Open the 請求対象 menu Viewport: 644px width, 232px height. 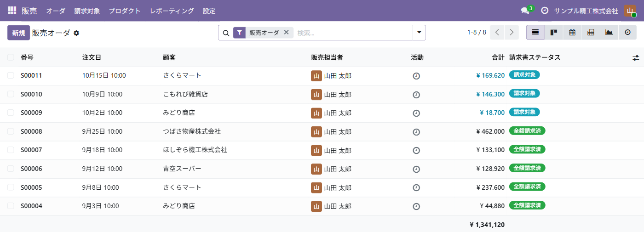pyautogui.click(x=87, y=11)
